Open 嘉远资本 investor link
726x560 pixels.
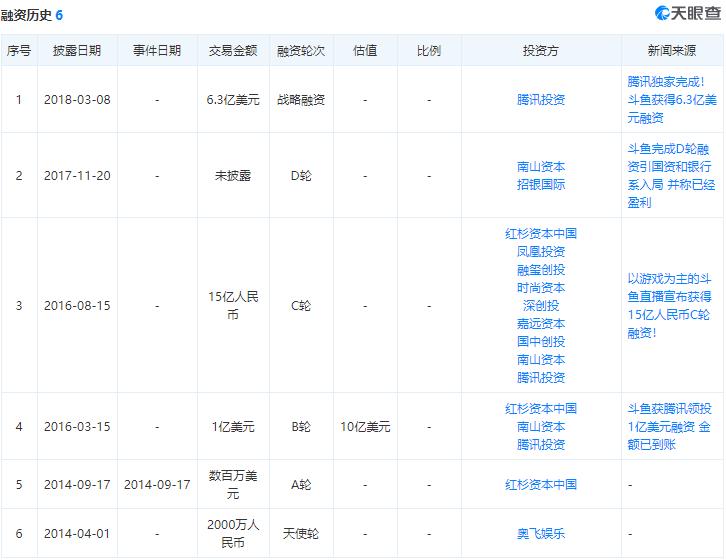[541, 324]
